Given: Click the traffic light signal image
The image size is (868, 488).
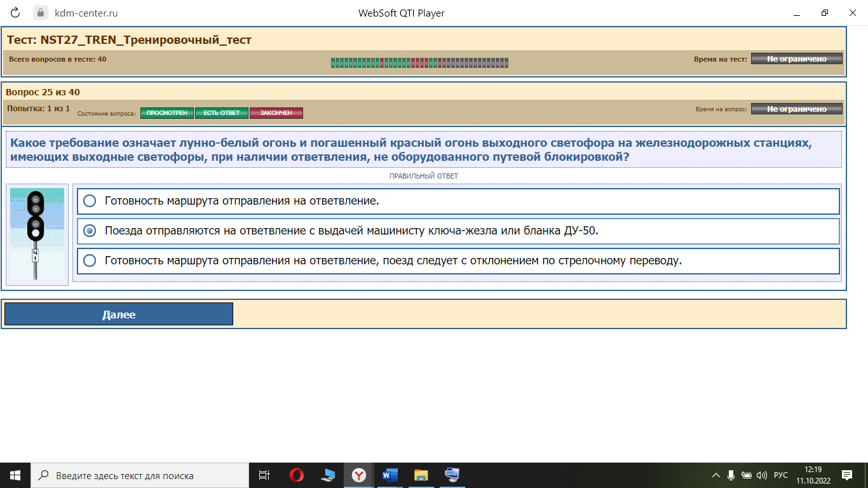Looking at the screenshot, I should pos(37,235).
